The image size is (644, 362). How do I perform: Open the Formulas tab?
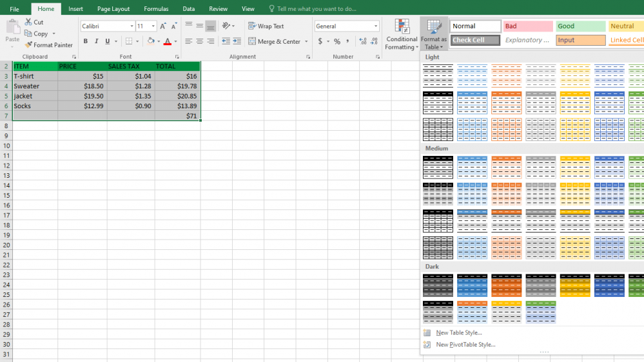pyautogui.click(x=156, y=8)
